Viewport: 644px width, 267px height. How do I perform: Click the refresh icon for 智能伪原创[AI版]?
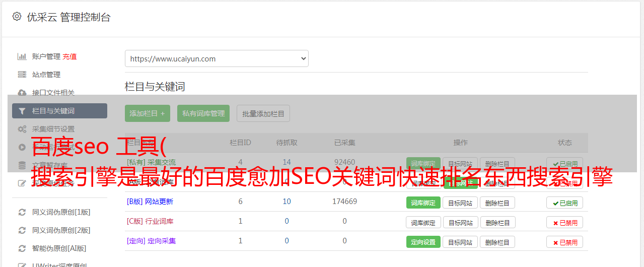tap(22, 248)
